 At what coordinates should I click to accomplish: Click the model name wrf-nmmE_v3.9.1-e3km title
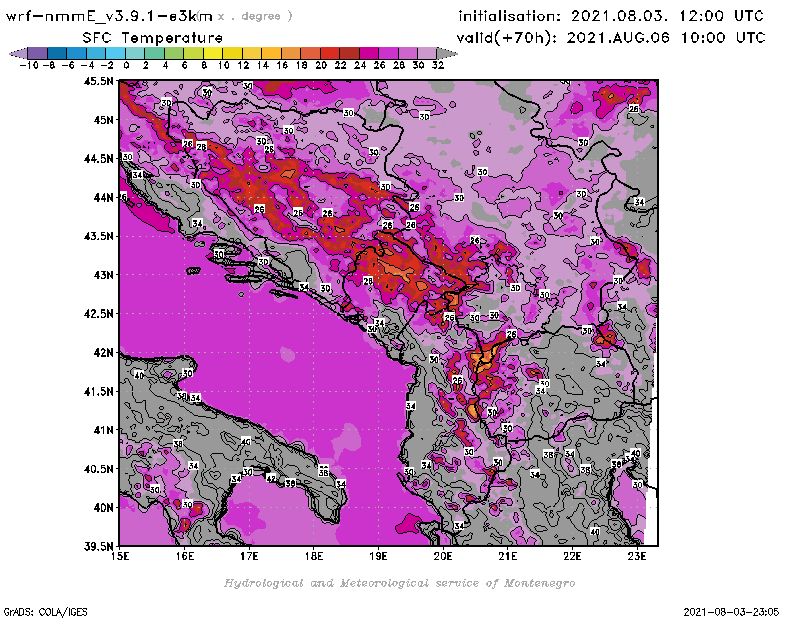(109, 16)
